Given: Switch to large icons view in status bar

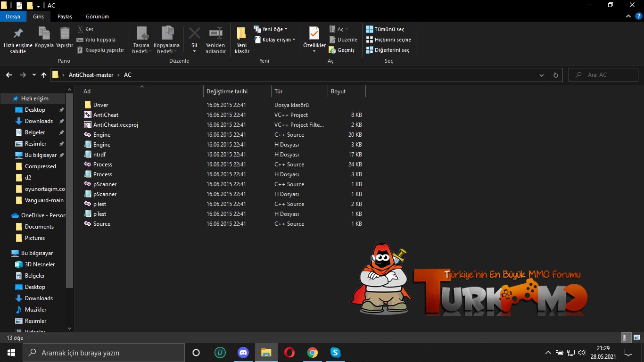Looking at the screenshot, I should [636, 337].
